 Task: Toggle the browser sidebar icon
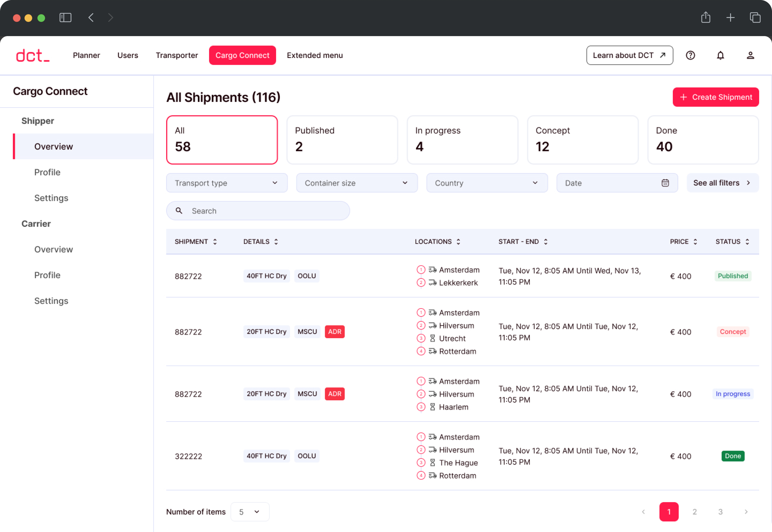[x=65, y=17]
